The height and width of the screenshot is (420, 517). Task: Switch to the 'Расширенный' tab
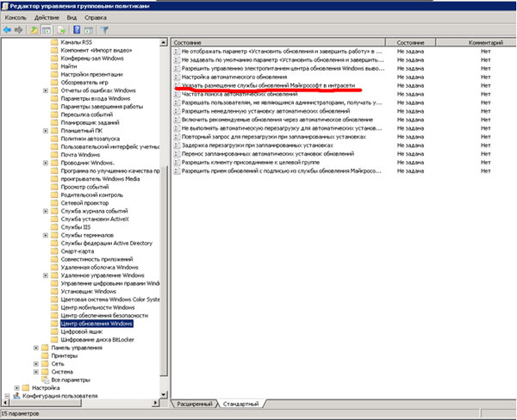(x=194, y=403)
